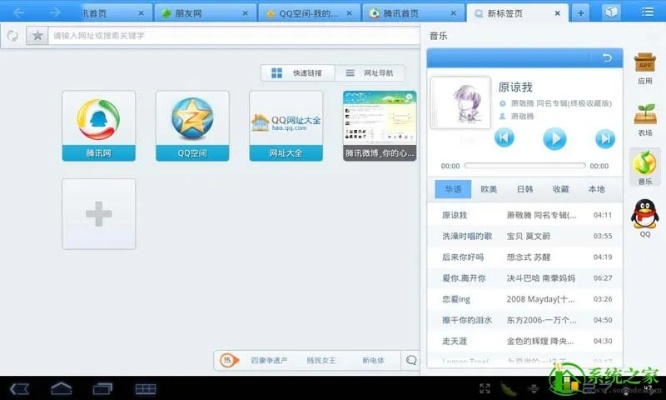Image resolution: width=666 pixels, height=400 pixels.
Task: Switch to 快速链接 view
Action: tap(298, 73)
